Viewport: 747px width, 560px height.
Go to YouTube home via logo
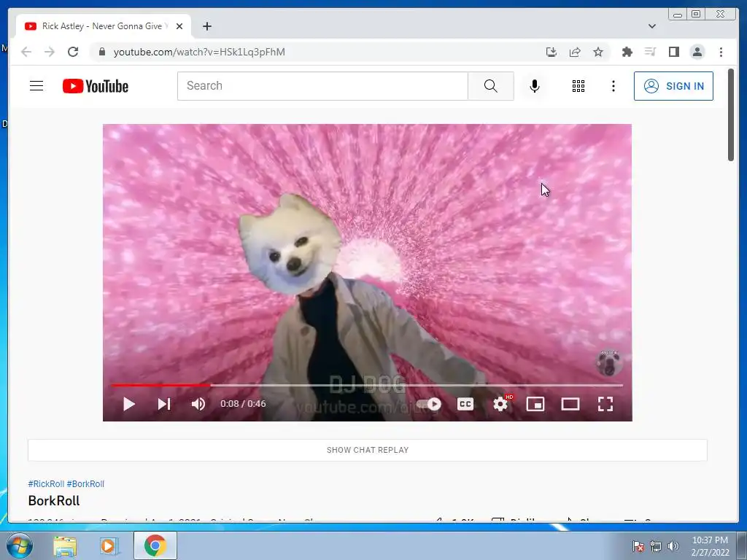[x=96, y=86]
